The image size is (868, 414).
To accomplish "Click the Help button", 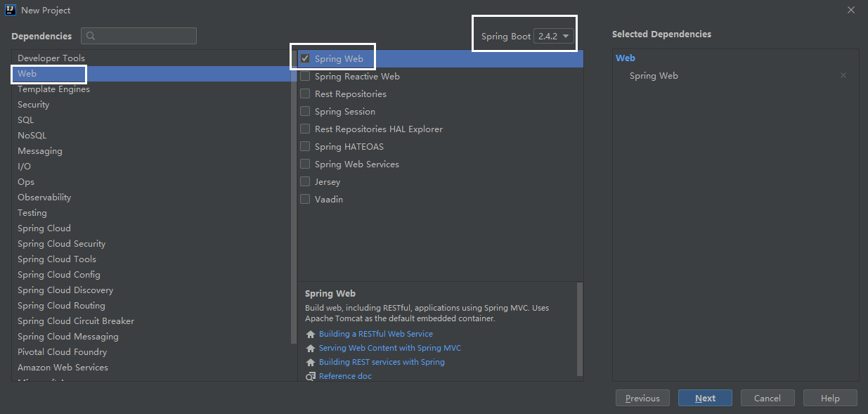I will point(830,398).
